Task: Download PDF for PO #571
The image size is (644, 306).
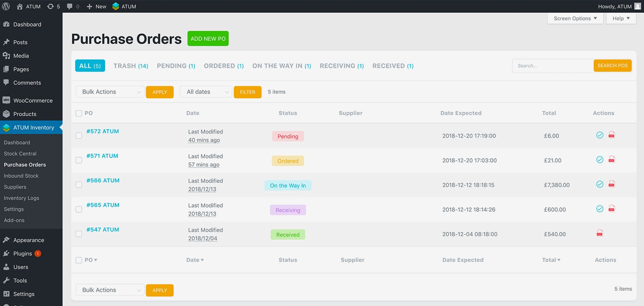Action: 611,160
